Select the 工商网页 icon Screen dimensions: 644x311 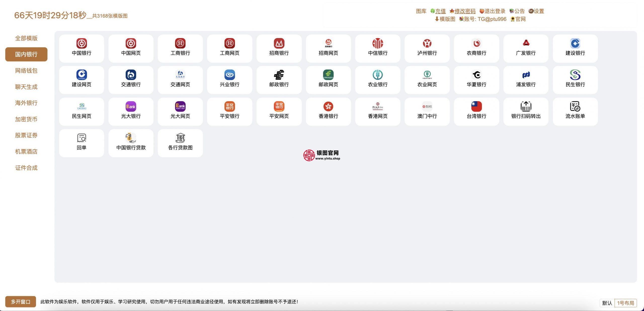pyautogui.click(x=229, y=43)
